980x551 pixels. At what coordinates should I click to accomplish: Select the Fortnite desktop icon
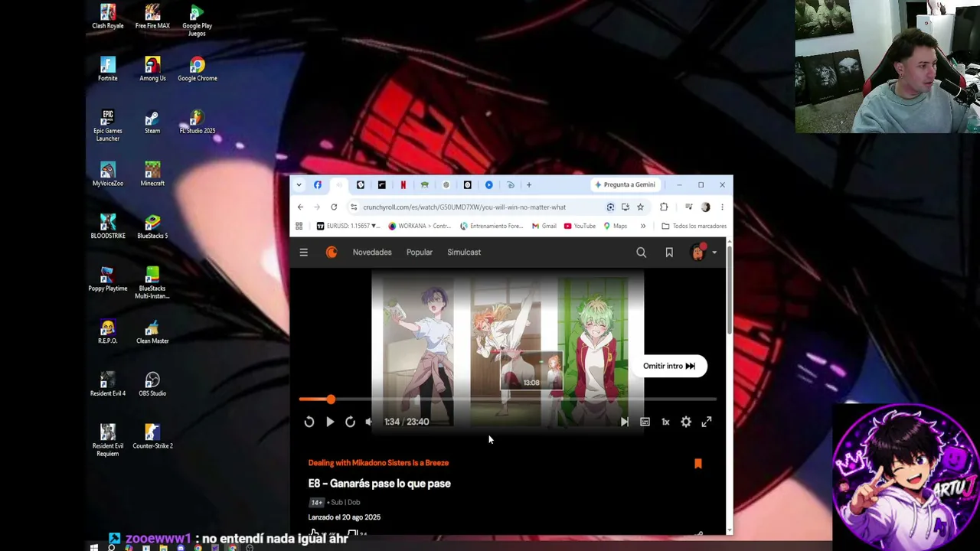tap(108, 69)
